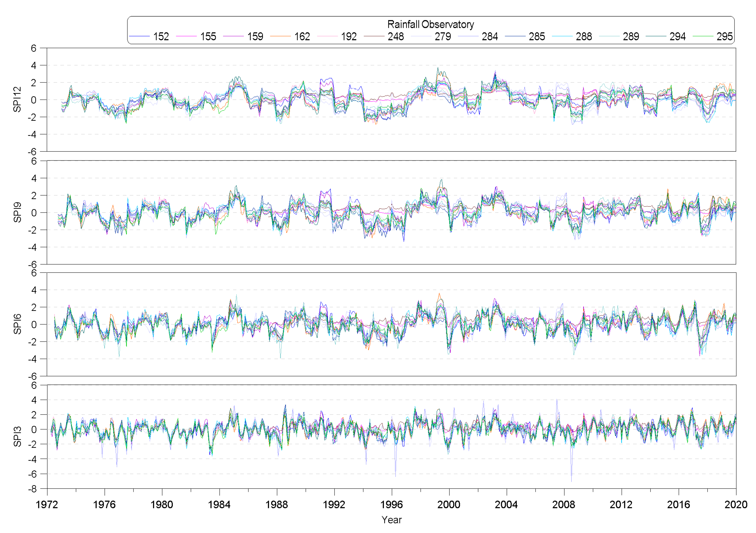The image size is (756, 533).
Task: Click the SPI6 y-axis label
Action: [17, 324]
